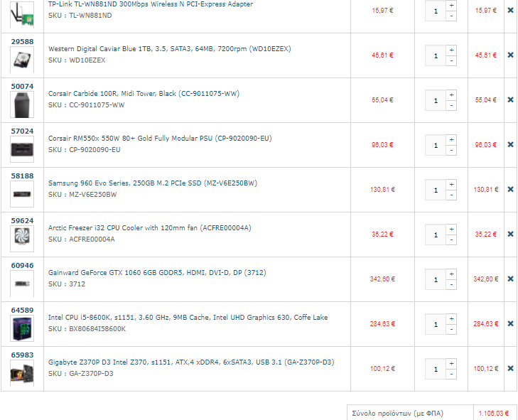Click the black tower case thumbnail 50074
The width and height of the screenshot is (518, 420).
(x=22, y=104)
